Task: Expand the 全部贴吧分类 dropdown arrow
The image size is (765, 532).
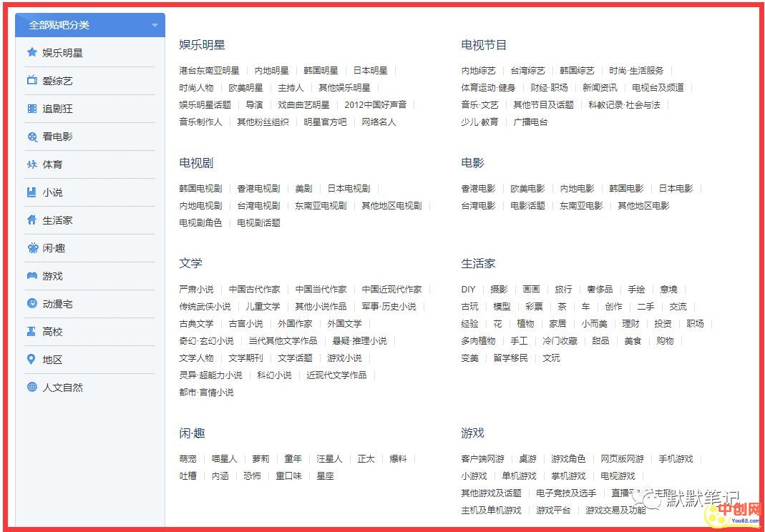Action: (155, 26)
